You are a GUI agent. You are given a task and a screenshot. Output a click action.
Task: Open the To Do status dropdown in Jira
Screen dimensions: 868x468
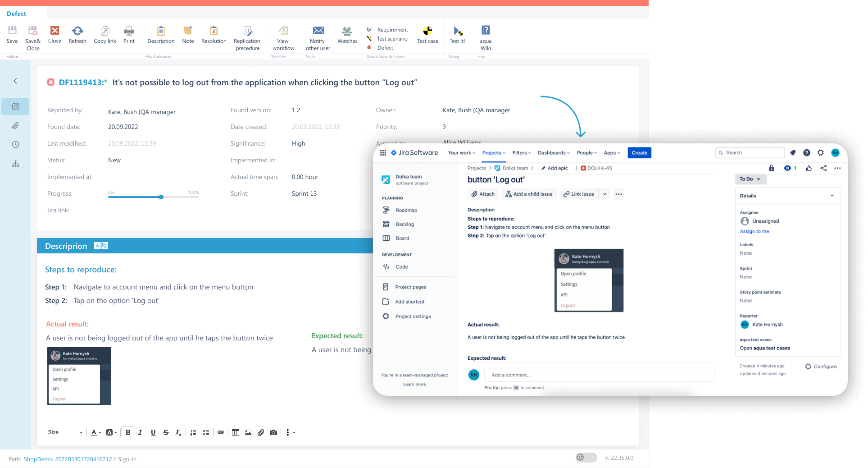(750, 179)
